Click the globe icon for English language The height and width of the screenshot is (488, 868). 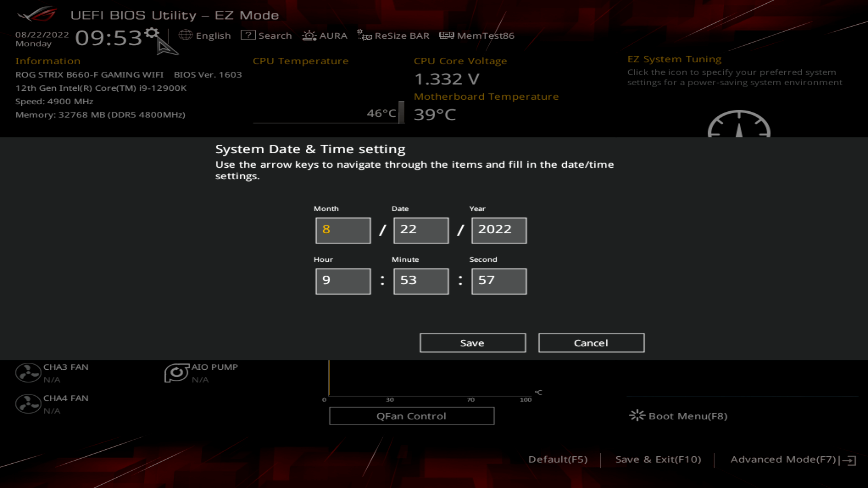[185, 35]
